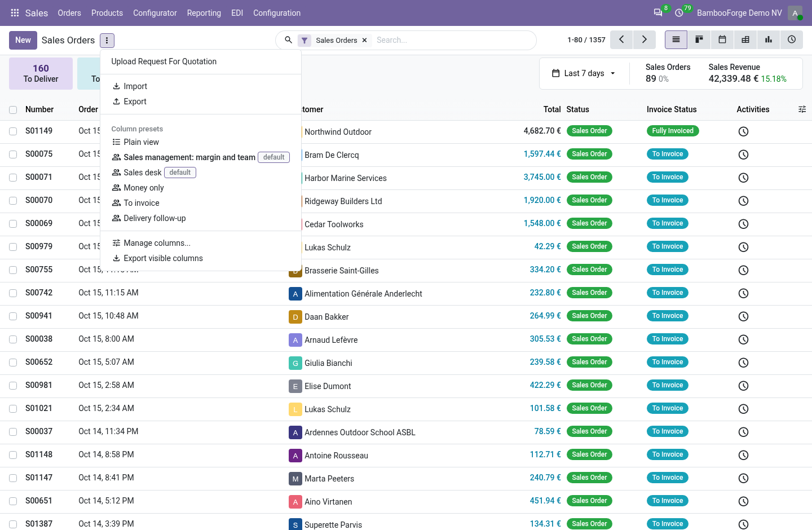Image resolution: width=812 pixels, height=530 pixels.
Task: Open the 160 To Deliver card
Action: coord(41,73)
